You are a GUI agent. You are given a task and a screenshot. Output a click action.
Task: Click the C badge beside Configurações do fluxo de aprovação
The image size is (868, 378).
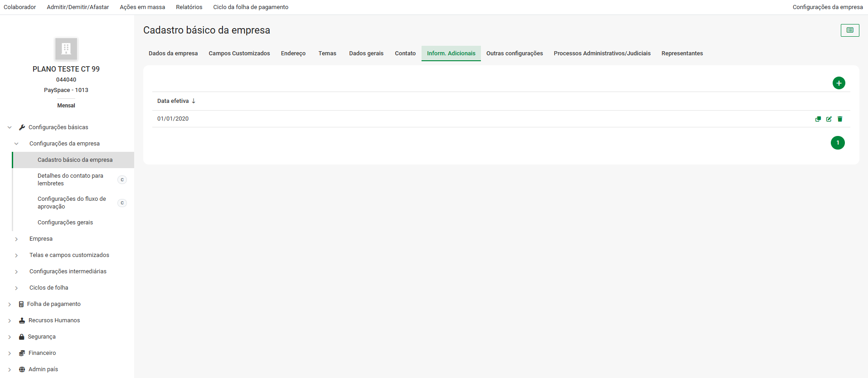(x=122, y=203)
